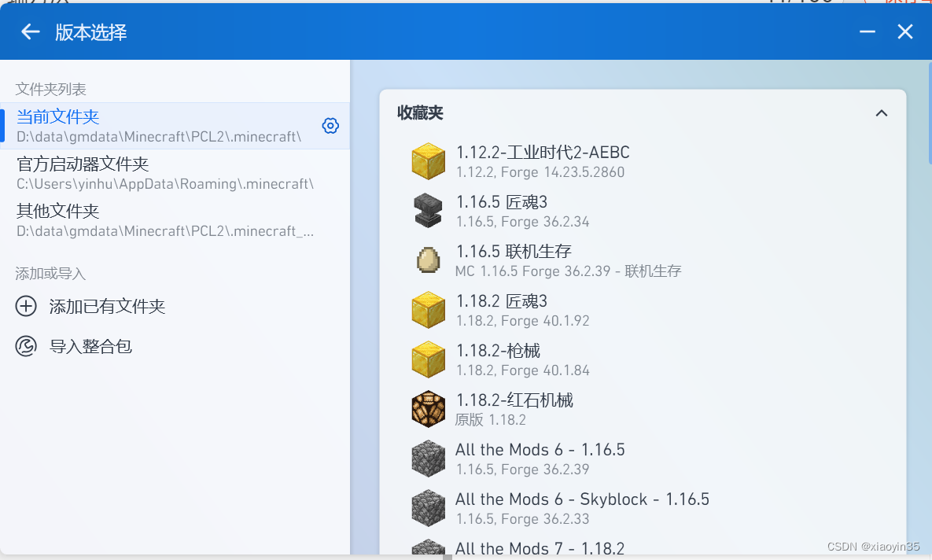Click path D:\data\gmdata\Minecraft\PCL2\.minecraft\
Screen dimensions: 932x560
(159, 137)
